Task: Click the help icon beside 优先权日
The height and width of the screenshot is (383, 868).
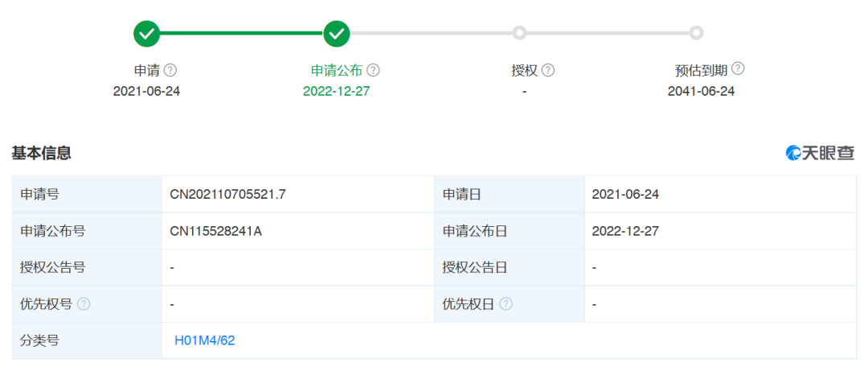Action: (x=506, y=304)
